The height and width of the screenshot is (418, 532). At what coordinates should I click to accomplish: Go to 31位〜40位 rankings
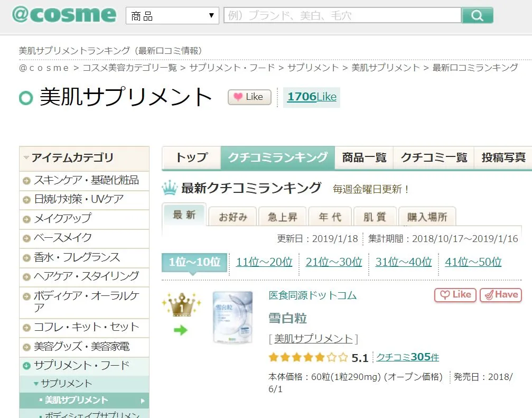click(404, 262)
